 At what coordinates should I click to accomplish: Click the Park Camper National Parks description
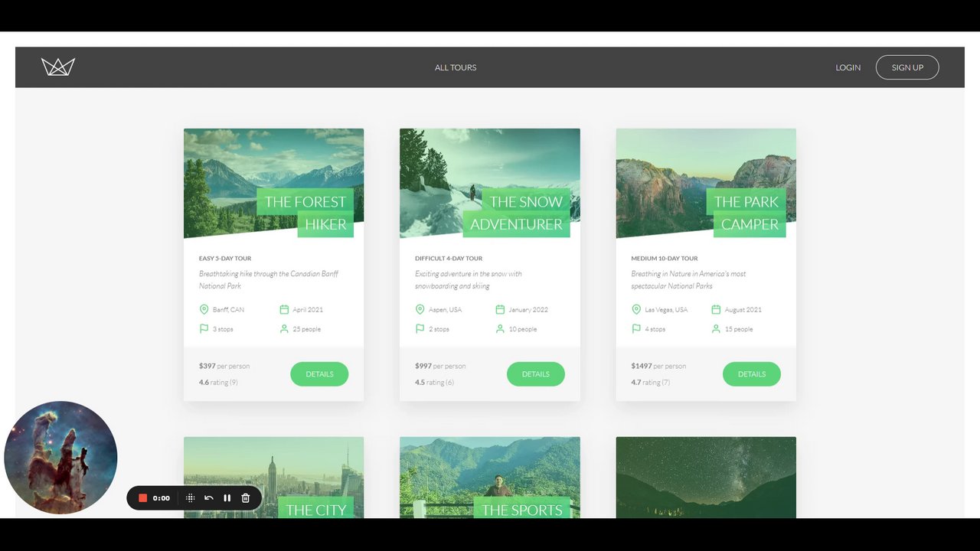(689, 279)
